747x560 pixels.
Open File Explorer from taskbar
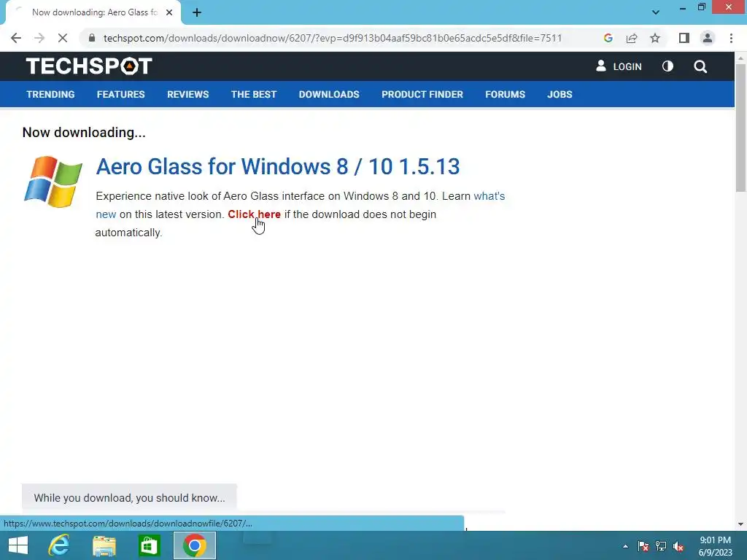click(x=104, y=545)
